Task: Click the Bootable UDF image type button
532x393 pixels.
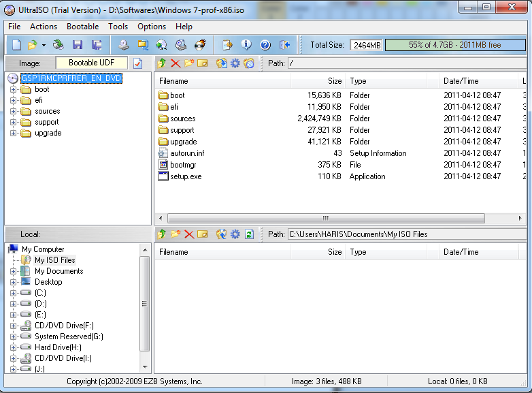Action: click(92, 63)
